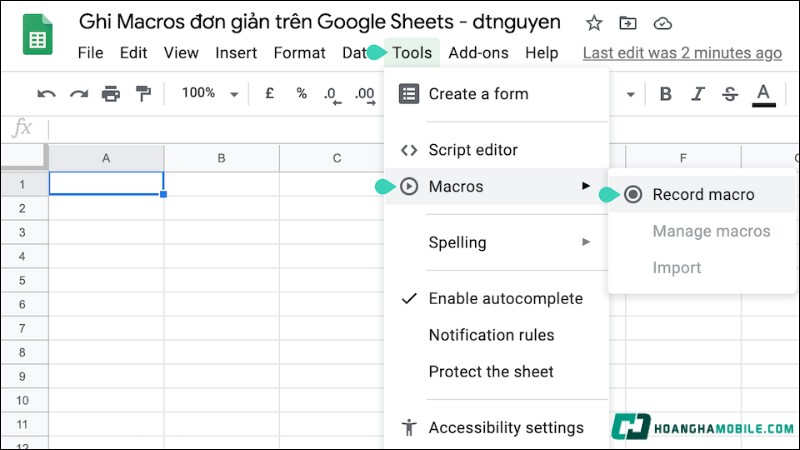Print the spreadsheet
Image resolution: width=800 pixels, height=450 pixels.
click(111, 94)
